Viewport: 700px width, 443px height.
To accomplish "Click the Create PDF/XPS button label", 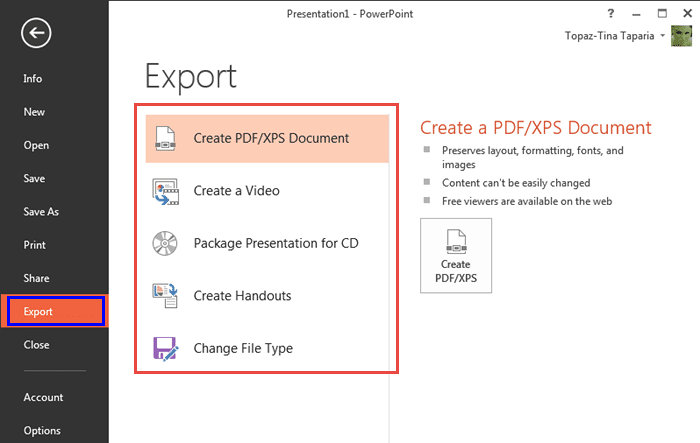I will tap(456, 271).
